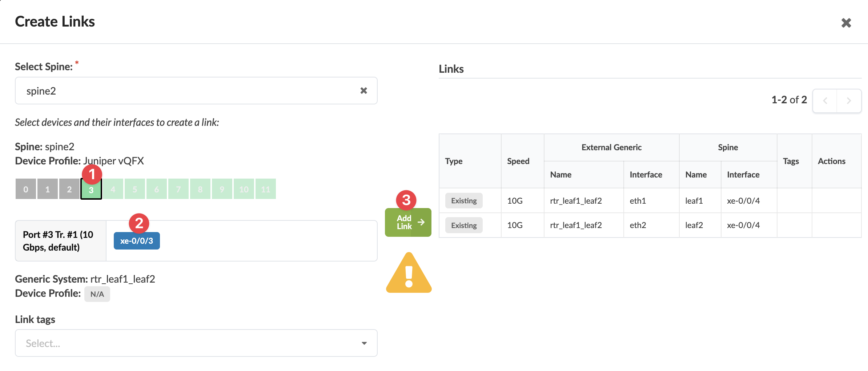Viewport: 868px width, 371px height.
Task: Clear the spine2 selection
Action: (x=363, y=91)
